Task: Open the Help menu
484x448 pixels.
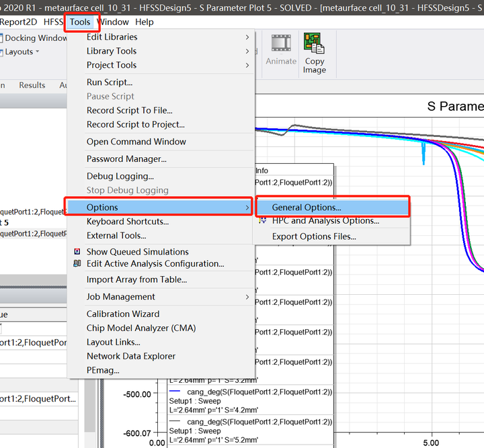Action: pos(144,22)
